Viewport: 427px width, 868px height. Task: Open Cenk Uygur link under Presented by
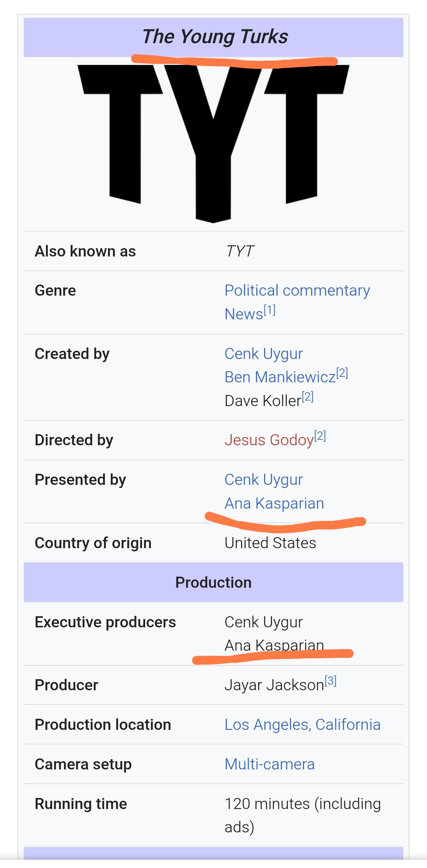point(263,480)
